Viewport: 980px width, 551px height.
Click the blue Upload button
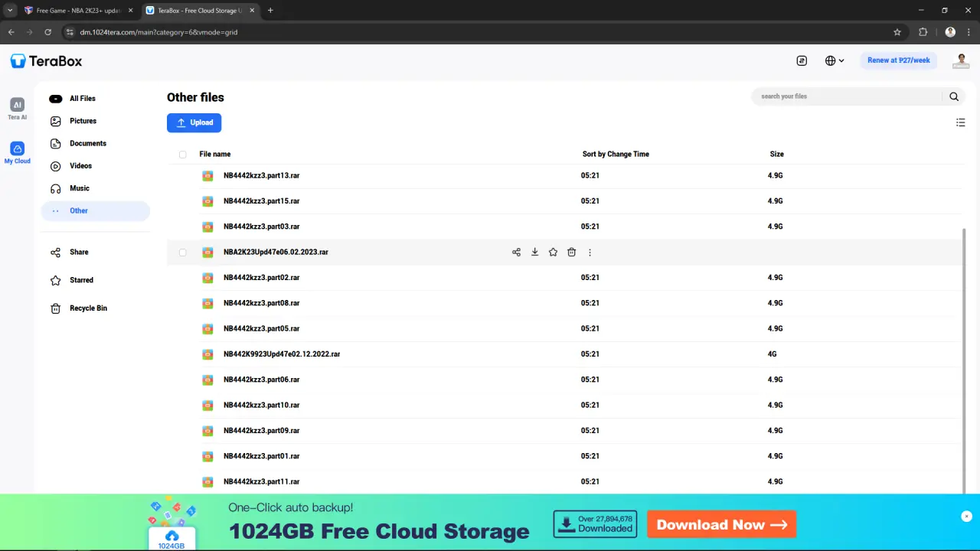point(194,122)
